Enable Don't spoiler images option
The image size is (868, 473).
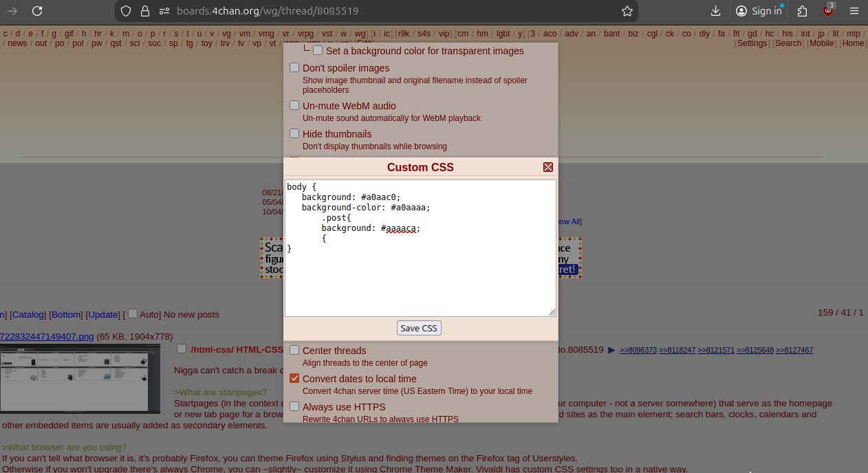[x=294, y=67]
